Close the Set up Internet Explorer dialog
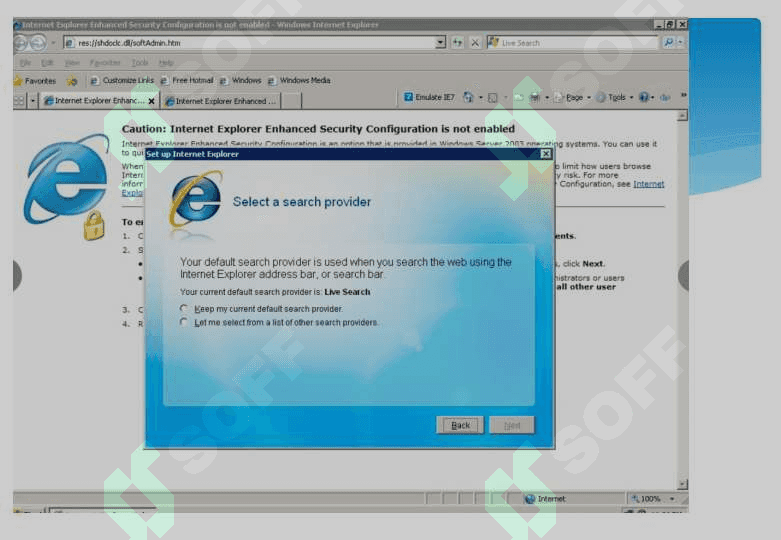 coord(546,154)
